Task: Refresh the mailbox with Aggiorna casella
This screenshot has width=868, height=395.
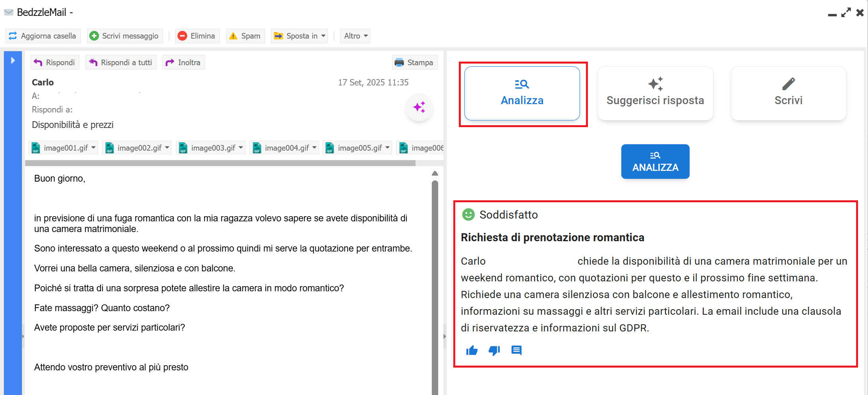Action: coord(43,36)
